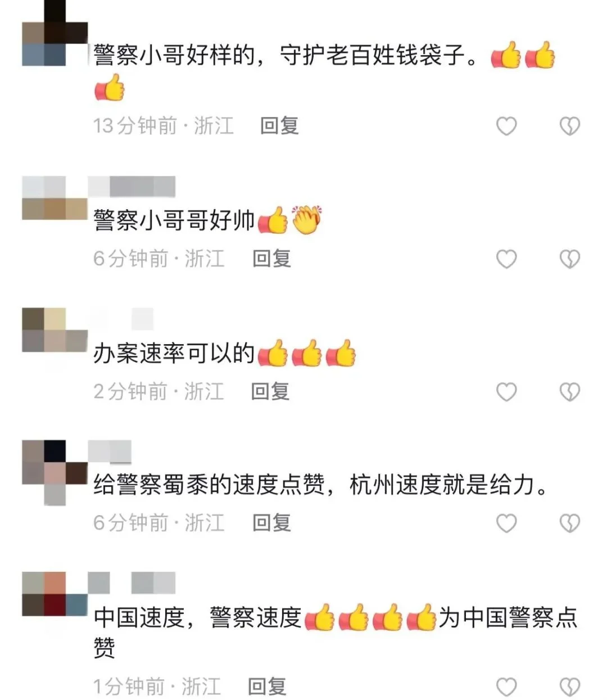Screen dimensions: 607x700
Task: Tap broken heart on 办案速率可以的 comment
Action: [570, 391]
